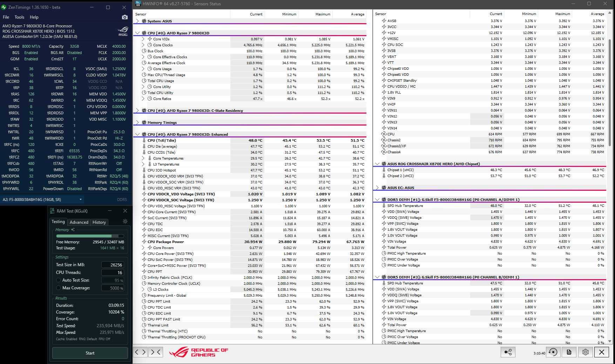Viewport: 615px width, 364px height.
Task: Click the Start button in RAM Test
Action: (90, 353)
